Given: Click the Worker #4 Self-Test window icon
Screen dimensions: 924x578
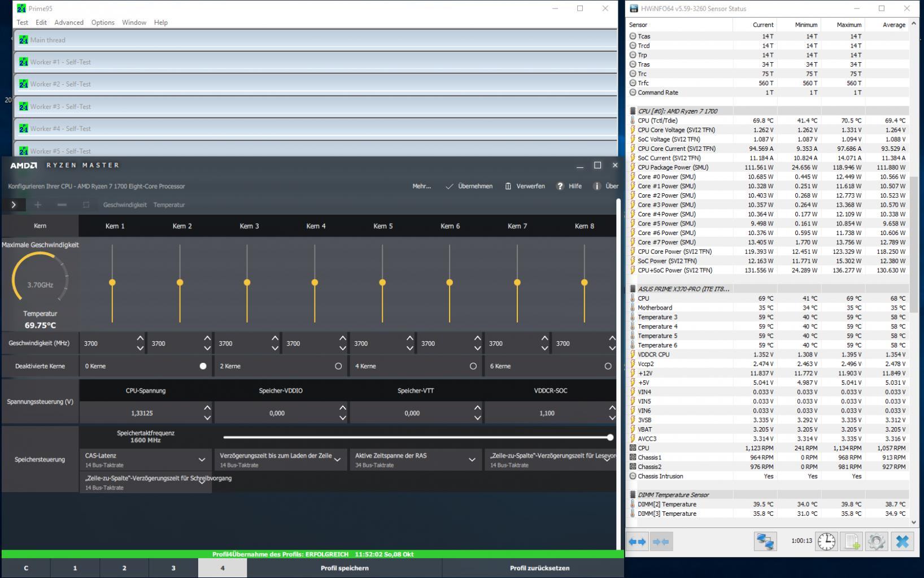Looking at the screenshot, I should click(23, 129).
